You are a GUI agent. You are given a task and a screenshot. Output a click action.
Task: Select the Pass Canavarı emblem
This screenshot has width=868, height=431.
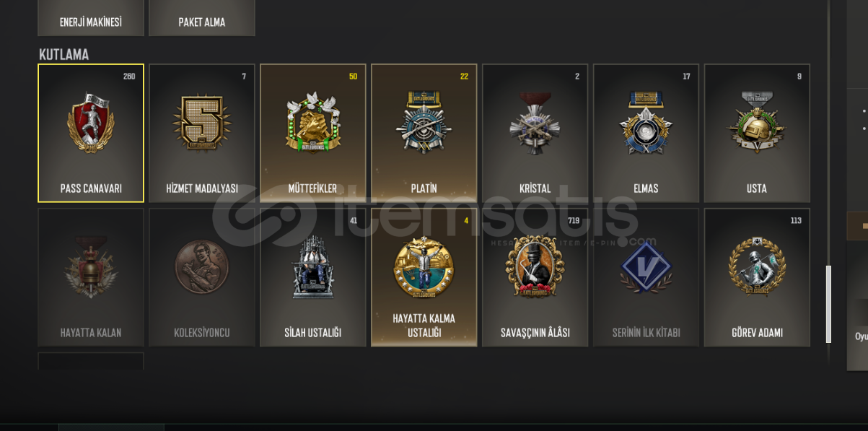(91, 133)
